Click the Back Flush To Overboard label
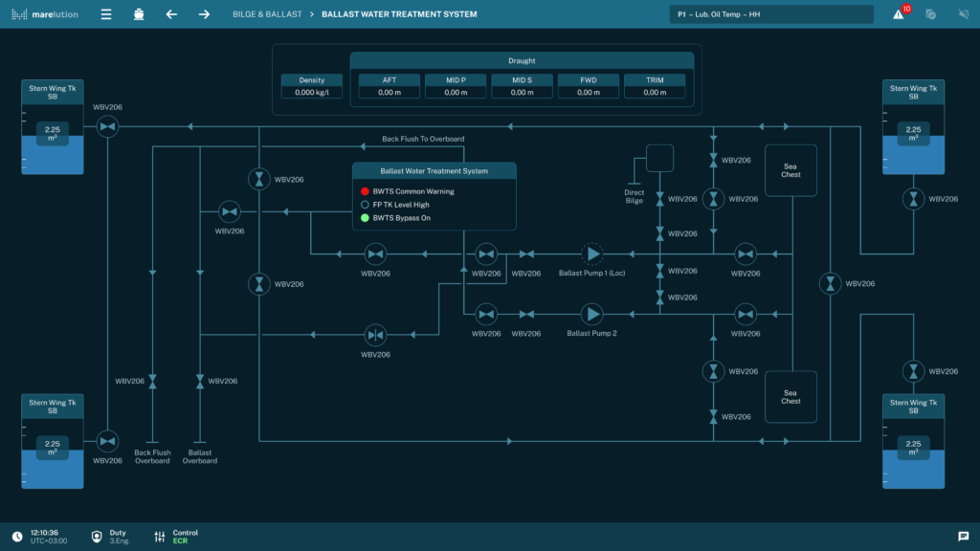The width and height of the screenshot is (980, 551). pos(423,139)
